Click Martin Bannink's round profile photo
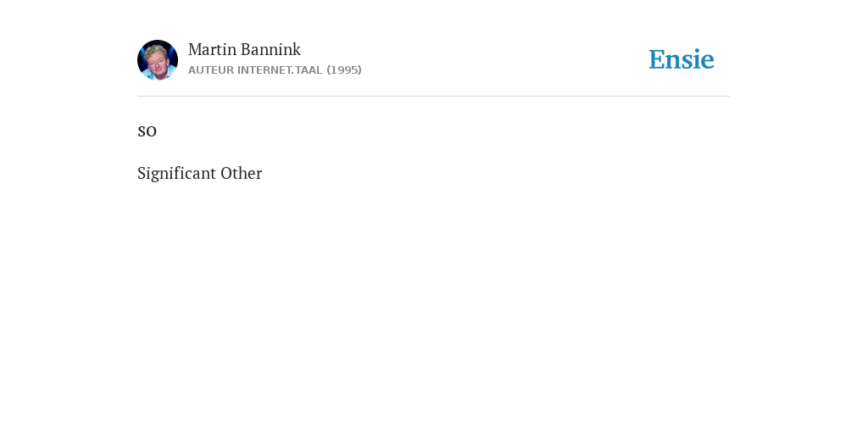The height and width of the screenshot is (434, 868). click(157, 60)
